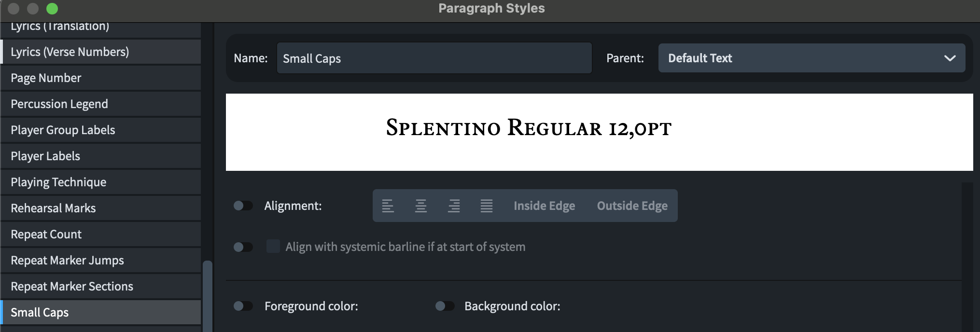Choose Outside Edge alignment
980x332 pixels.
pyautogui.click(x=632, y=206)
